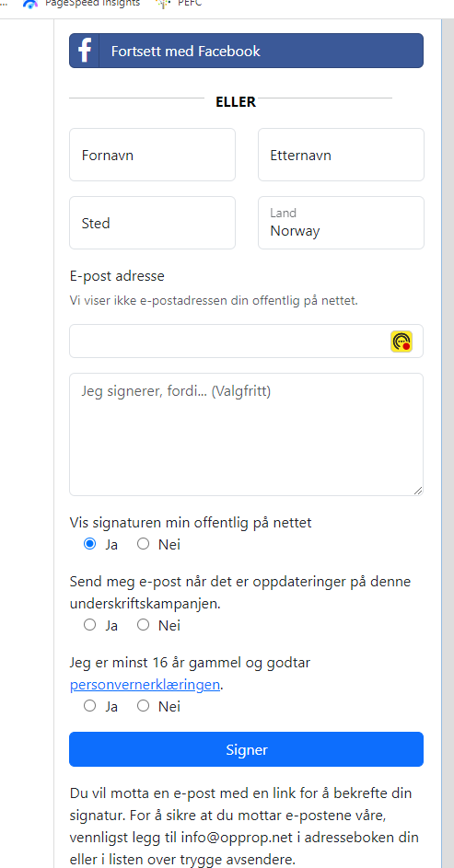The height and width of the screenshot is (868, 454).
Task: Open the Land country dropdown
Action: tap(341, 223)
